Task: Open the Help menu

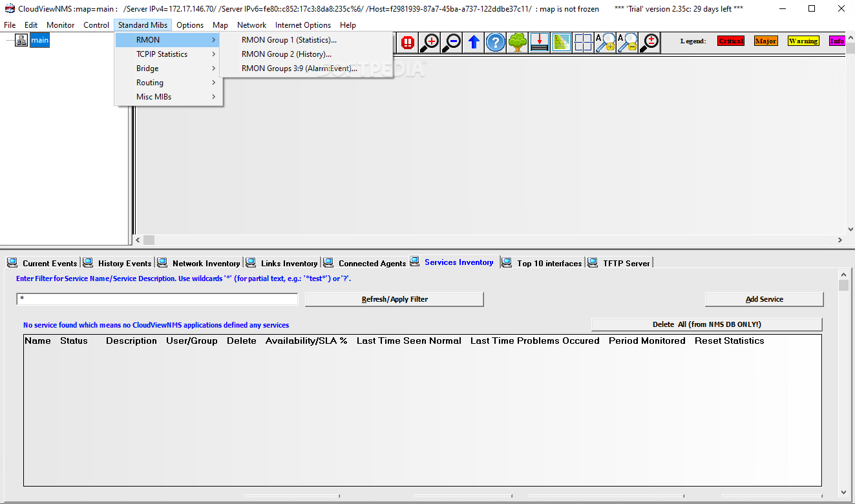Action: pyautogui.click(x=348, y=25)
